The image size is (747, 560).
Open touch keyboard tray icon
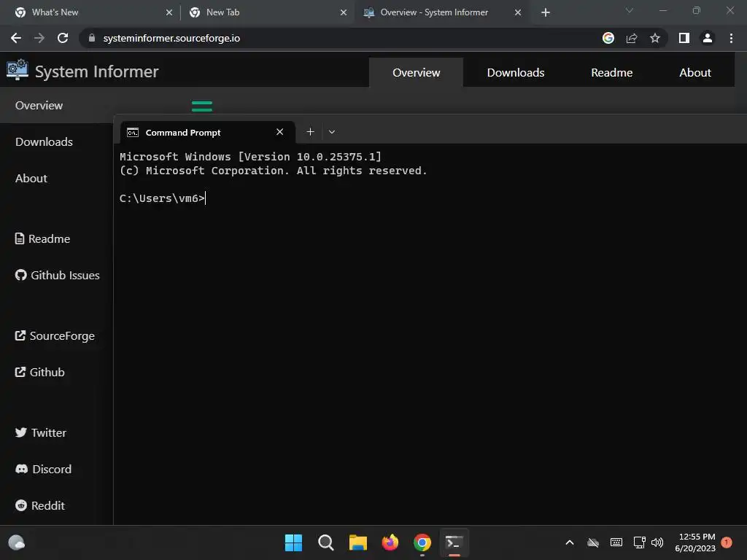click(x=616, y=542)
